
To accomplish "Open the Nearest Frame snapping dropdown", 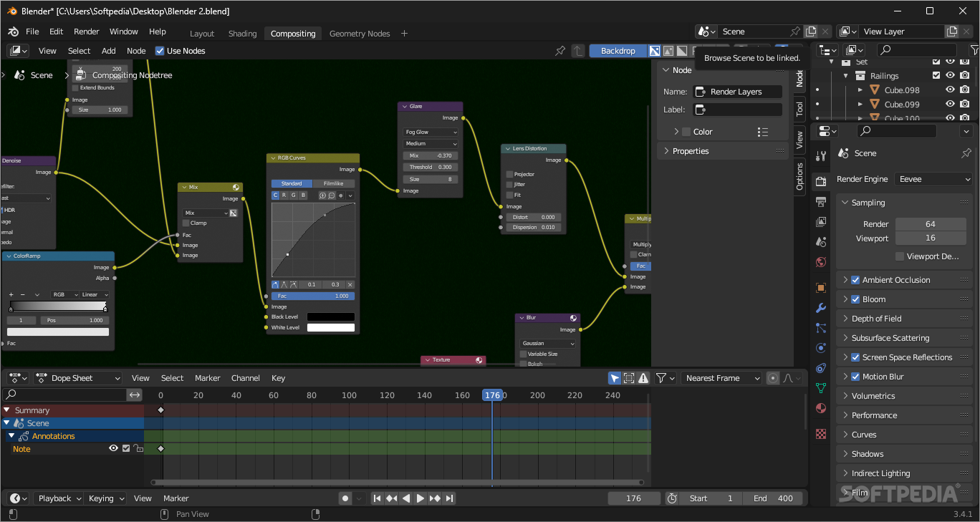I will tap(722, 378).
